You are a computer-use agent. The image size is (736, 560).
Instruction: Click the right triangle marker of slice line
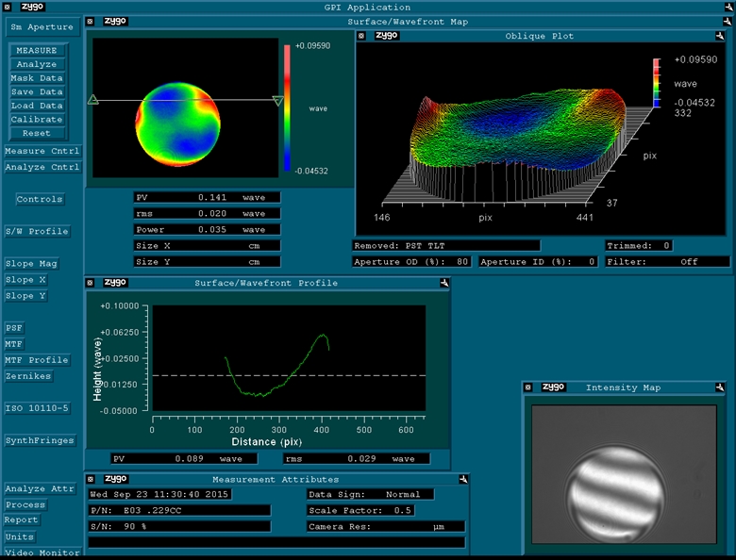tap(277, 101)
